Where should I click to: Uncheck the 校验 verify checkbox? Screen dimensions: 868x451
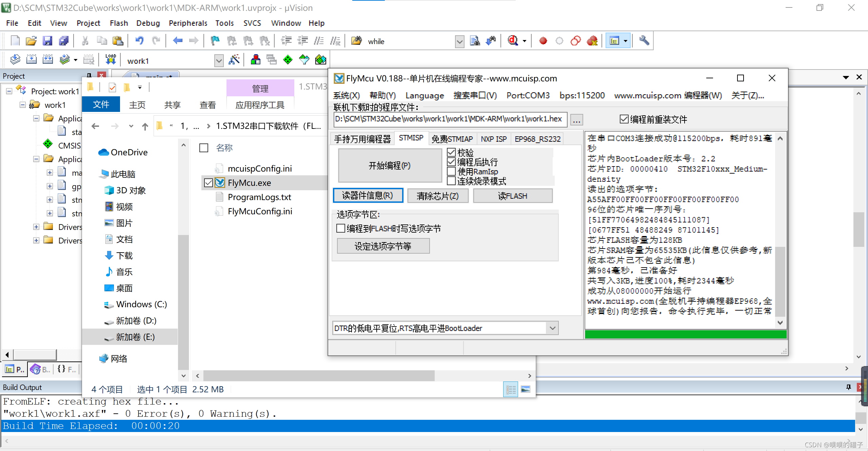[x=451, y=153]
